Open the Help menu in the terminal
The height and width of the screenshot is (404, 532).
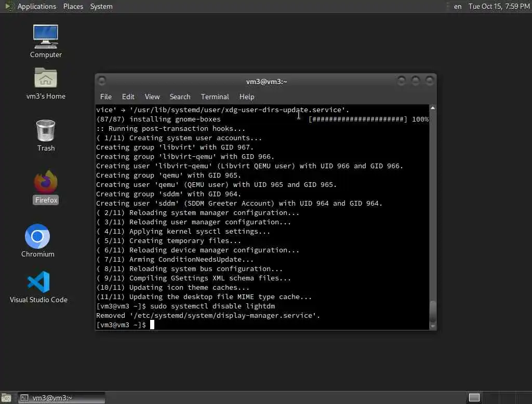pyautogui.click(x=247, y=97)
